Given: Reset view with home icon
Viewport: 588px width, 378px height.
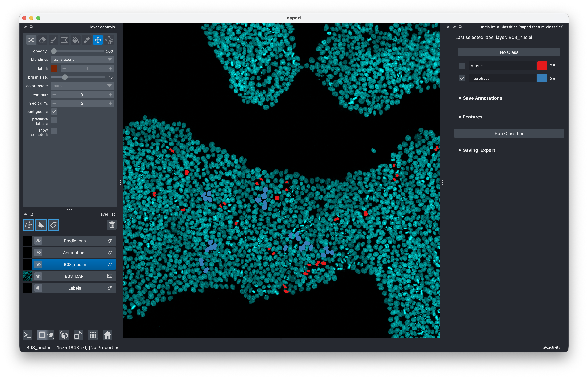Looking at the screenshot, I should (107, 335).
